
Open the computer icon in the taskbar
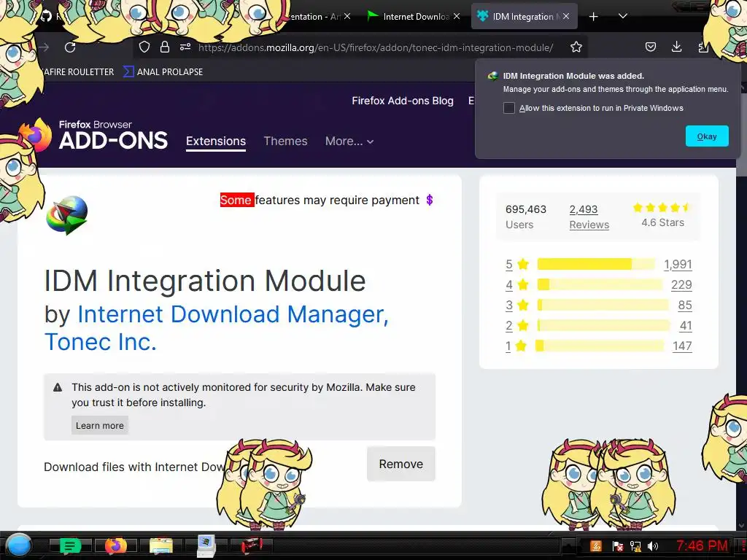206,545
